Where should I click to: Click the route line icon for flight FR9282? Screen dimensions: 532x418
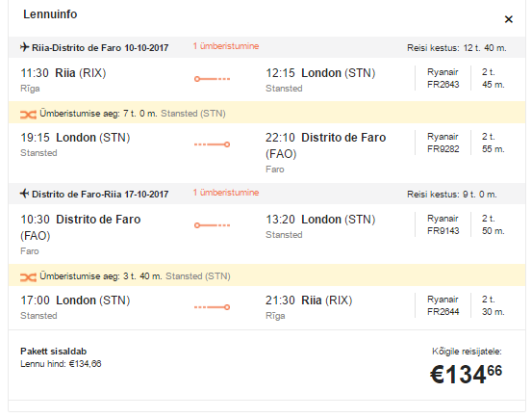click(x=212, y=144)
